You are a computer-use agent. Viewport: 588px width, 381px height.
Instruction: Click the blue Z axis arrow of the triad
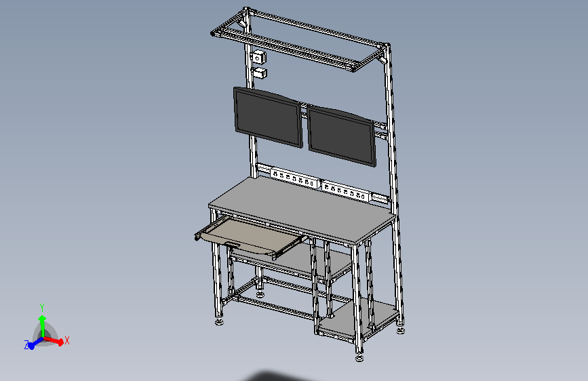pyautogui.click(x=35, y=343)
